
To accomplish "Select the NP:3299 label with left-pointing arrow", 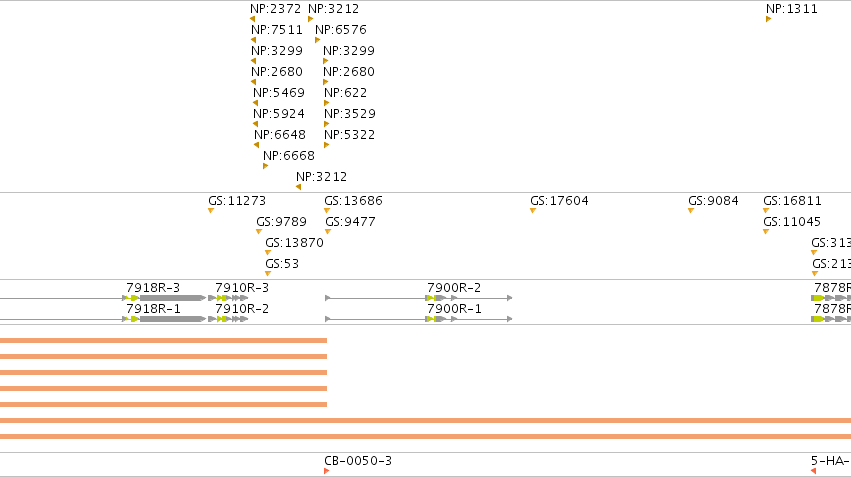I will click(x=277, y=50).
